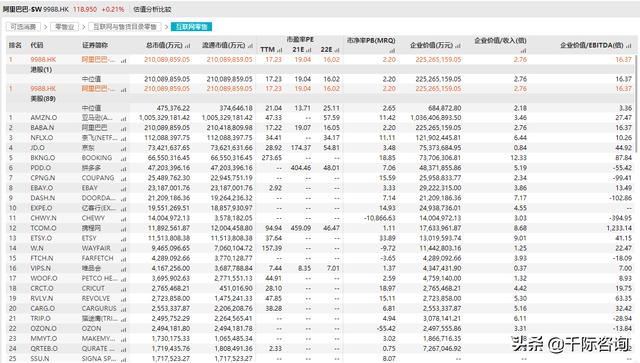Click sort icon beside 总市值(万元) header

click(187, 46)
